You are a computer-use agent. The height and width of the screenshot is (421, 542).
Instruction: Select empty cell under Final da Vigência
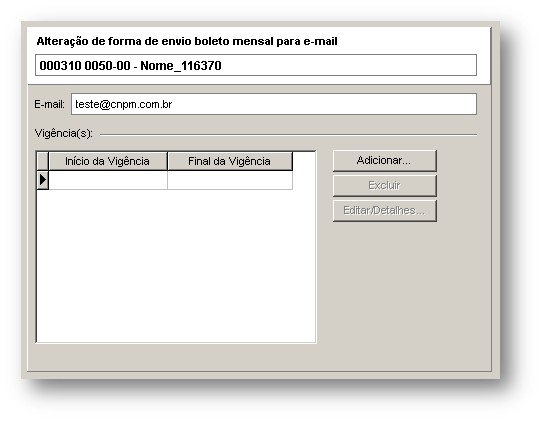point(230,180)
